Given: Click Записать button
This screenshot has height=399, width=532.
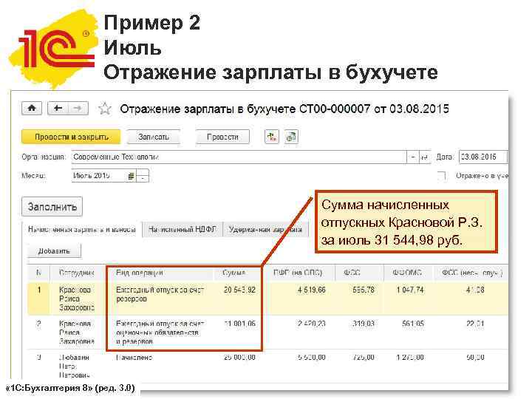Looking at the screenshot, I should [154, 137].
